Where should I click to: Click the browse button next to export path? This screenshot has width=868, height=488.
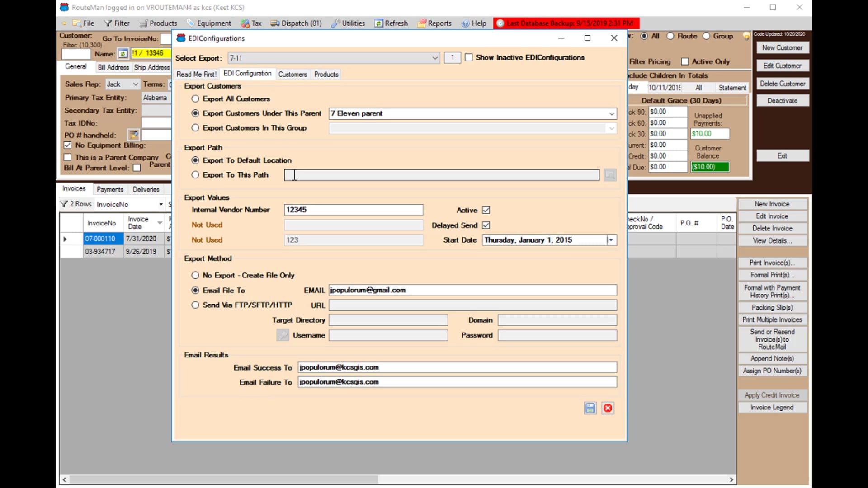click(610, 175)
